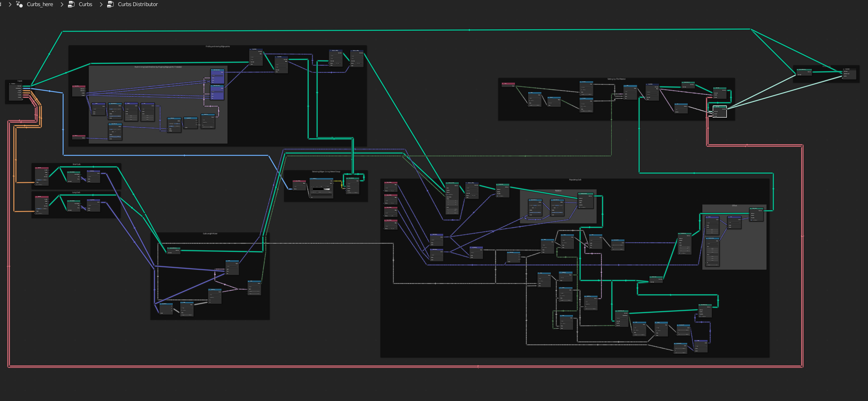The width and height of the screenshot is (868, 401).
Task: Select the Curbs_here breadcrumb label
Action: (x=40, y=4)
